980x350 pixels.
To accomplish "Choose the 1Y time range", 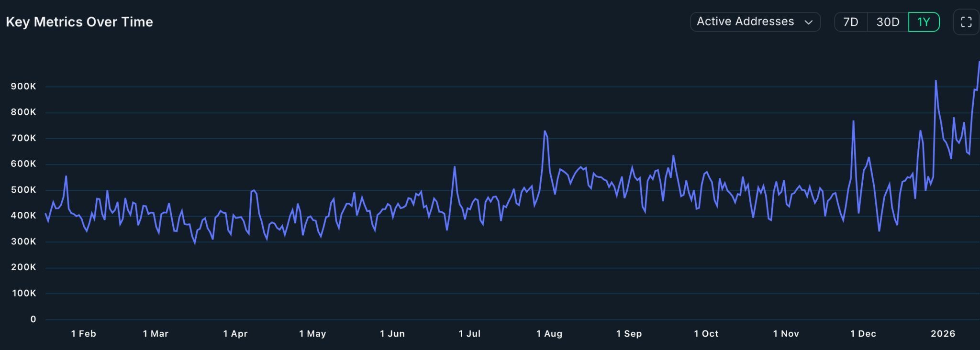I will 924,22.
